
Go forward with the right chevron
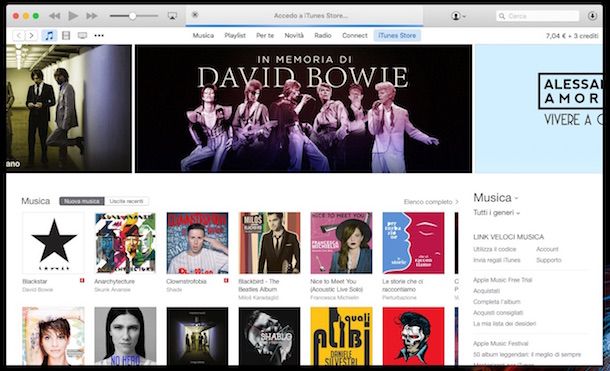[32, 36]
